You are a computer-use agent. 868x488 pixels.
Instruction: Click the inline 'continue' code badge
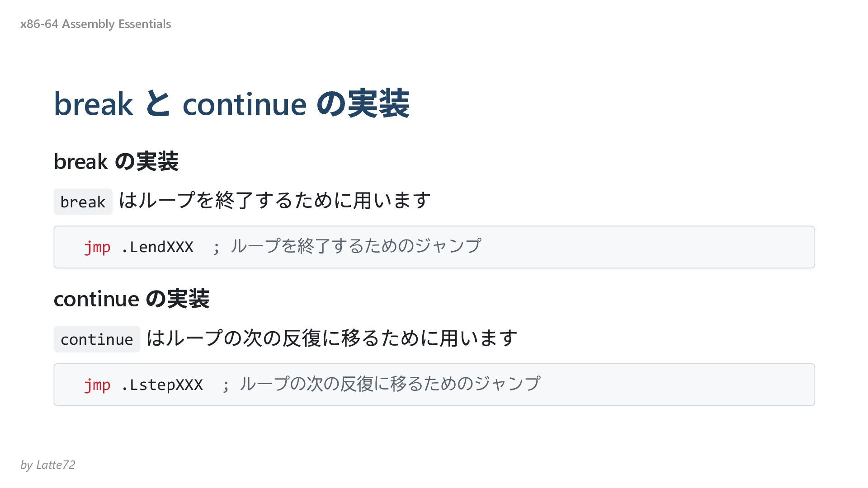click(97, 339)
